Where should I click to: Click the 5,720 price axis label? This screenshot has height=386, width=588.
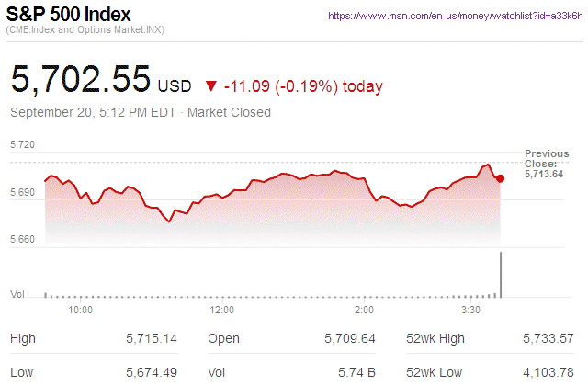click(x=22, y=145)
